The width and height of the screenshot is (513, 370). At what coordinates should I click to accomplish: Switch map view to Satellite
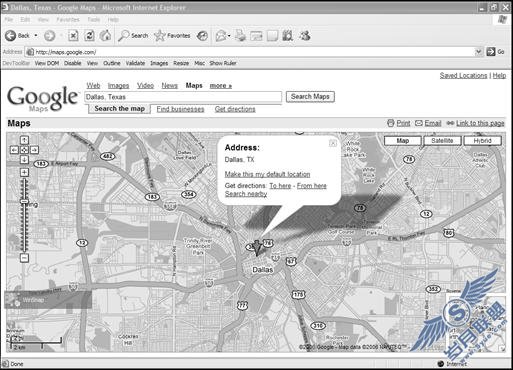coord(442,141)
